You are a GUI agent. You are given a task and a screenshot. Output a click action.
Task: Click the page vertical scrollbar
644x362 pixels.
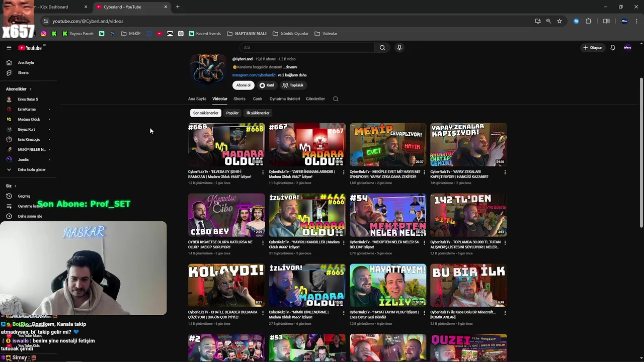[641, 152]
